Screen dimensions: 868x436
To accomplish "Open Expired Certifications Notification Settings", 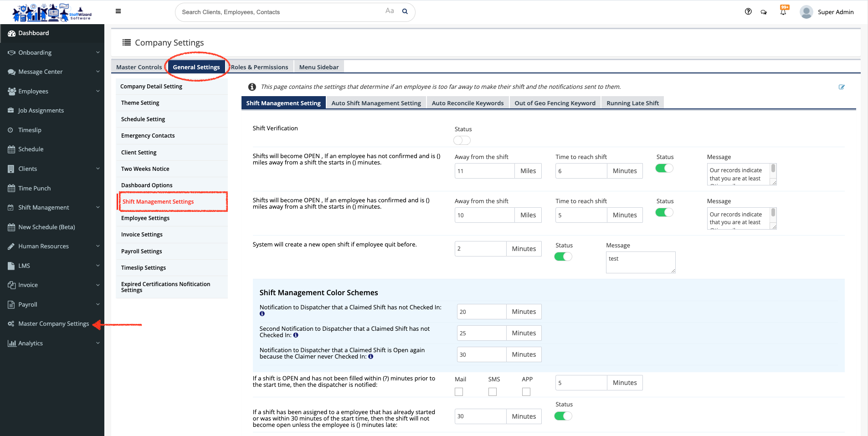I will tap(172, 287).
